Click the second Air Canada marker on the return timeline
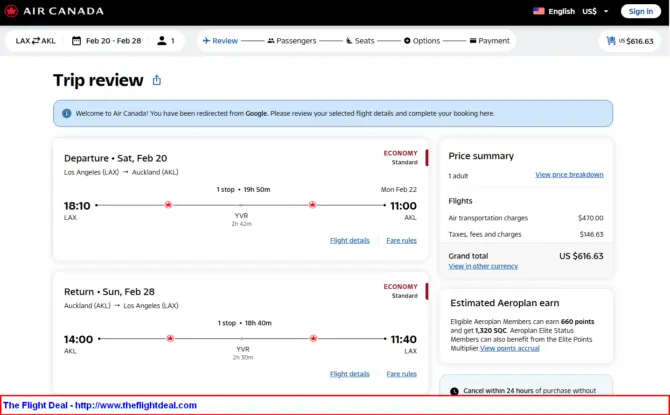This screenshot has width=670, height=415. coord(313,338)
